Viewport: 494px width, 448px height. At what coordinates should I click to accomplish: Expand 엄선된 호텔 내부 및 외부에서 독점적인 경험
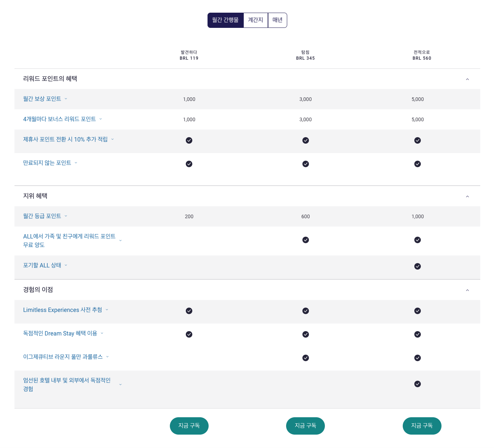pos(72,385)
